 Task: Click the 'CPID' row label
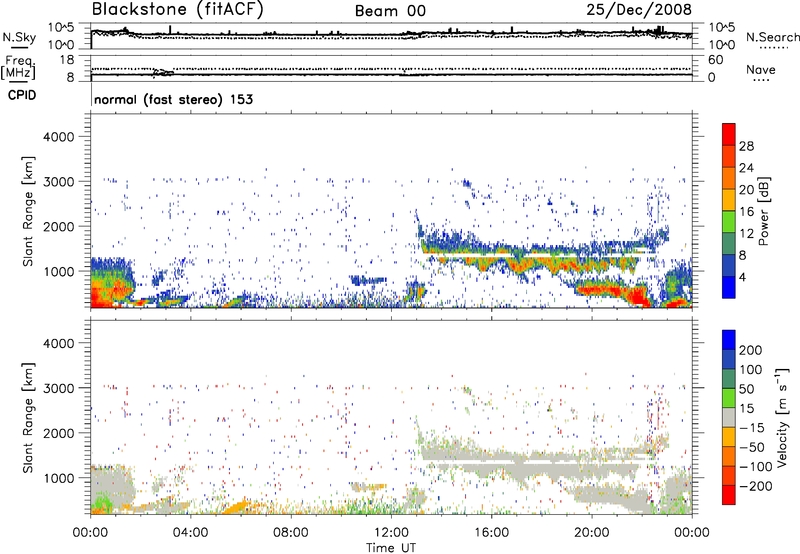coord(22,95)
